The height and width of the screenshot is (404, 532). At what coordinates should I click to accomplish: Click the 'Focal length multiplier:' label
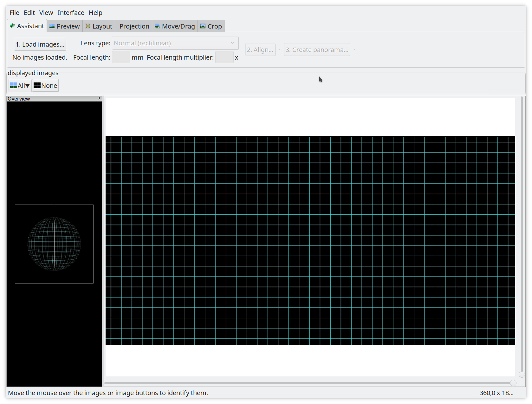click(x=180, y=57)
